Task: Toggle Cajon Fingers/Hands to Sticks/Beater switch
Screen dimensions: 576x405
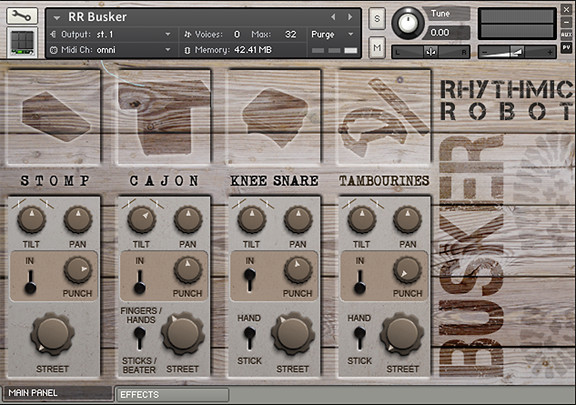Action: (x=139, y=338)
